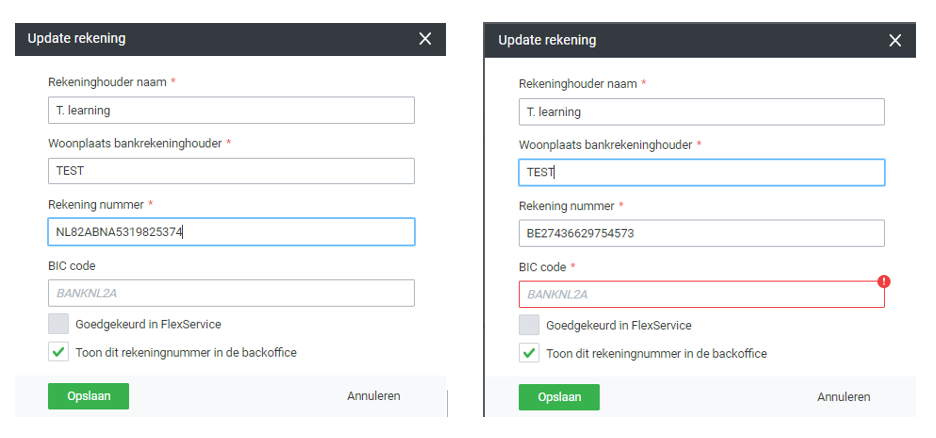The width and height of the screenshot is (936, 438).
Task: Click Annuleren in the left dialog
Action: 373,396
